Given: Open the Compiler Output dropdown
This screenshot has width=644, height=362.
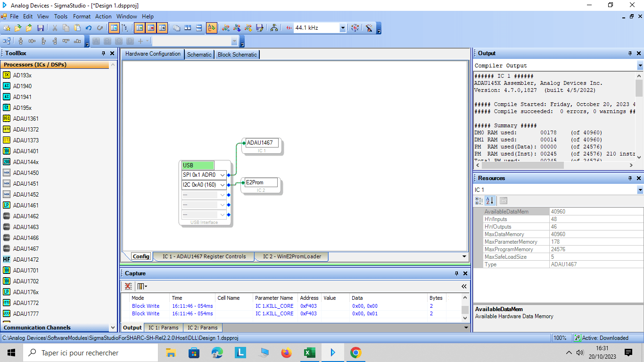Looking at the screenshot, I should click(640, 66).
